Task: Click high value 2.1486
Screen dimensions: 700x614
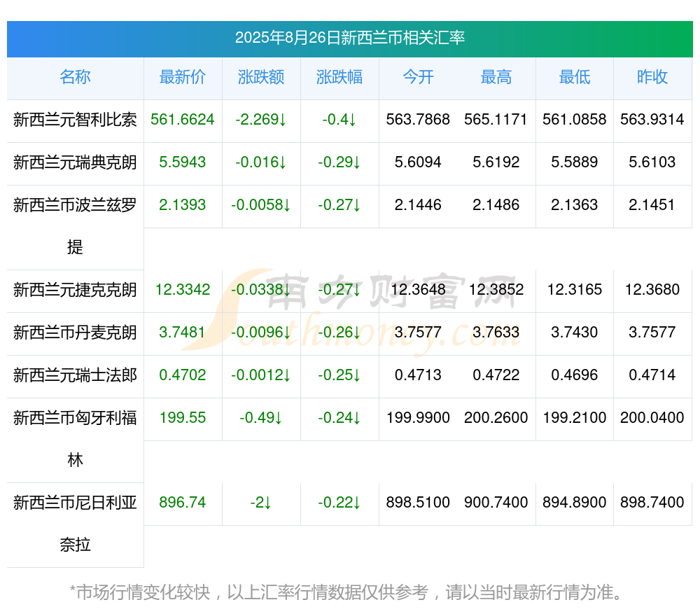Action: [x=496, y=205]
